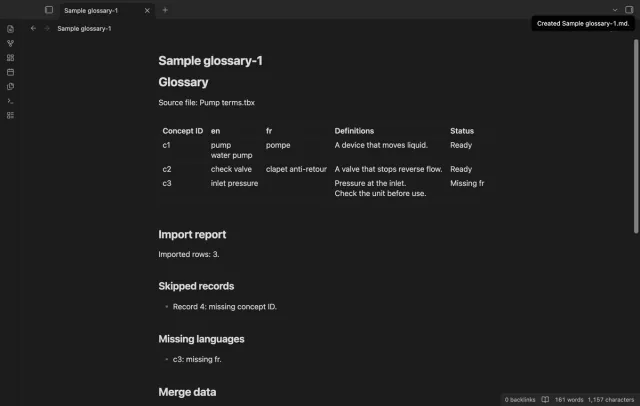This screenshot has height=406, width=640.
Task: Click the 'c3' concept ID cell
Action: click(x=167, y=184)
